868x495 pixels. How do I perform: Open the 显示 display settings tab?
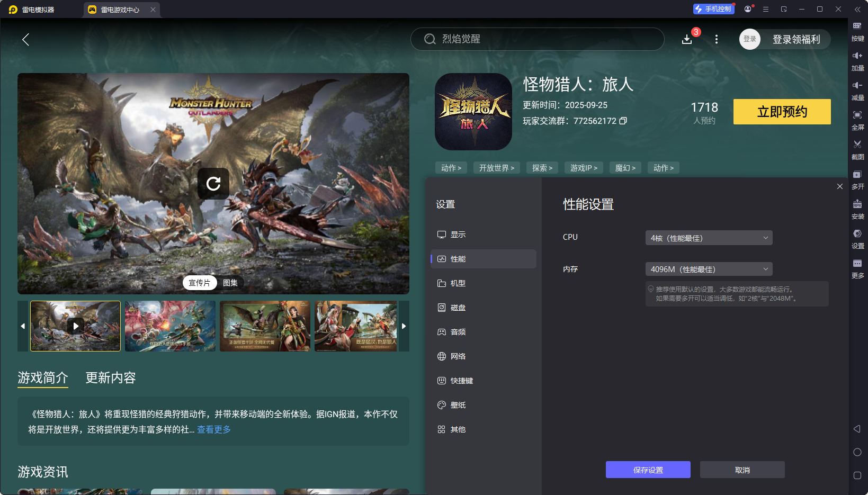pos(458,235)
